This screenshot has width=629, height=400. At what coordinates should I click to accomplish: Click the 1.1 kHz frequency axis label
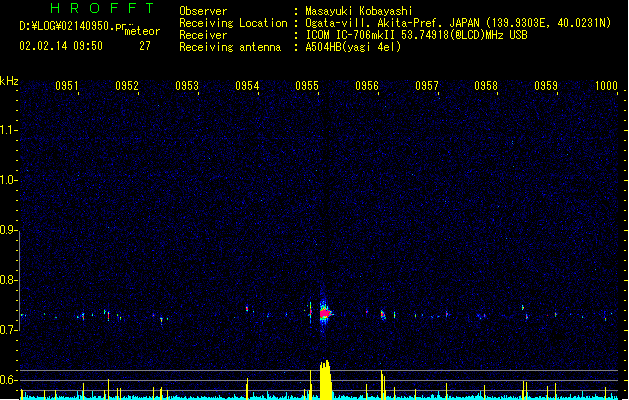(x=8, y=130)
